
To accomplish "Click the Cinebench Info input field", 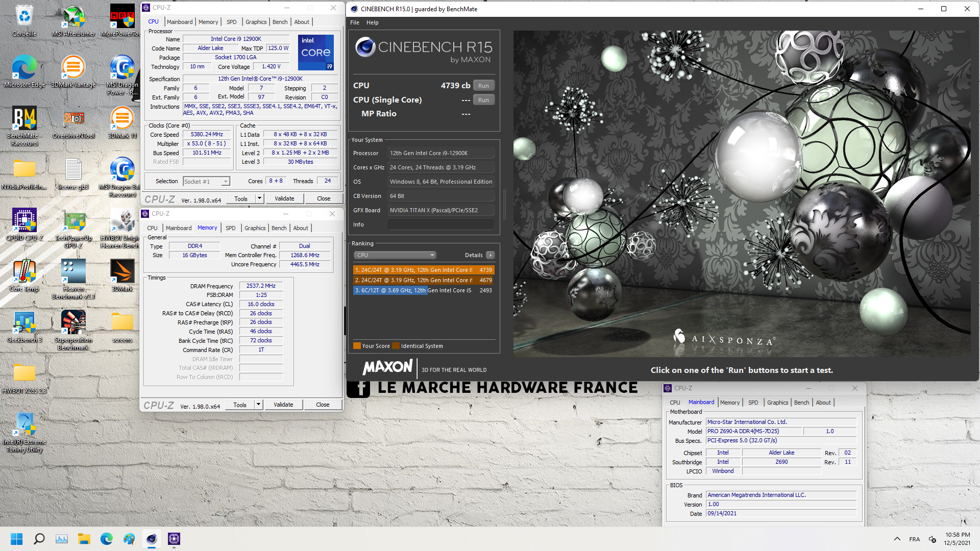I will click(x=441, y=224).
